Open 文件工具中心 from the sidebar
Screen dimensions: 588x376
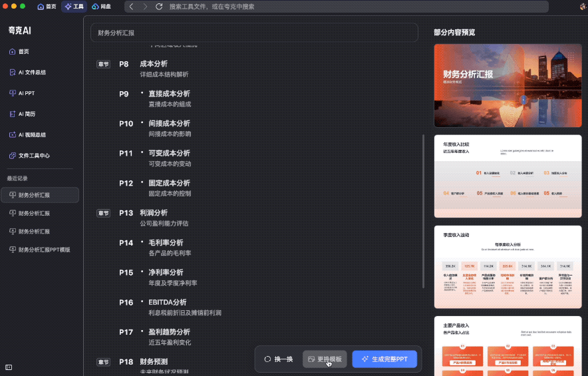(13, 155)
